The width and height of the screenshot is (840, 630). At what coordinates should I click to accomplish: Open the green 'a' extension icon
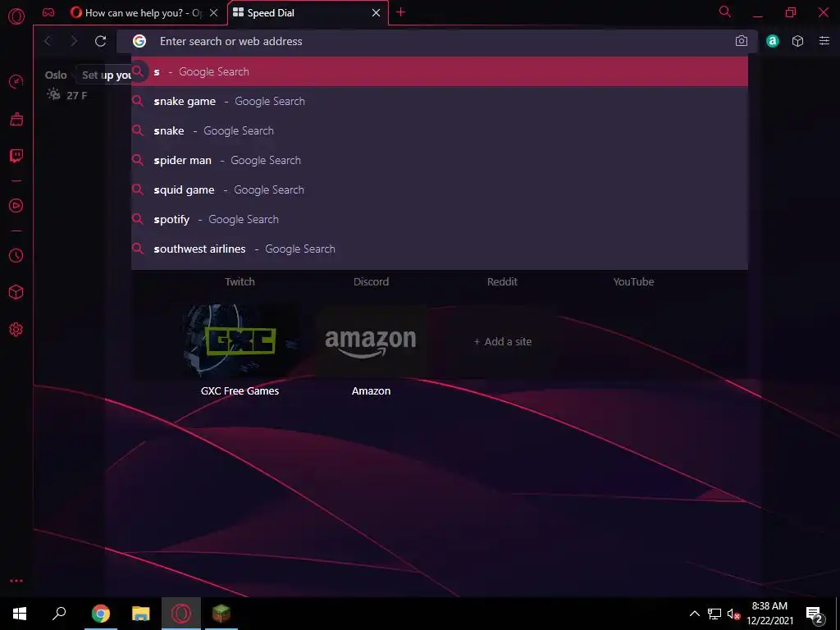772,41
